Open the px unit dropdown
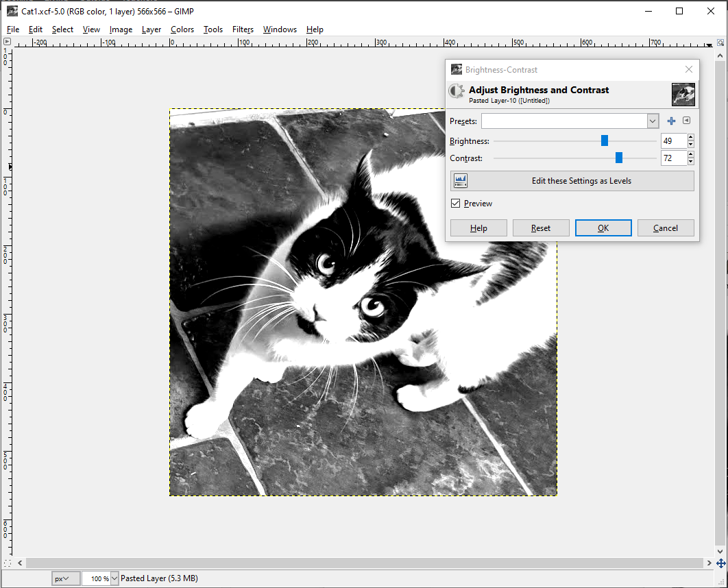The image size is (728, 588). 66,578
